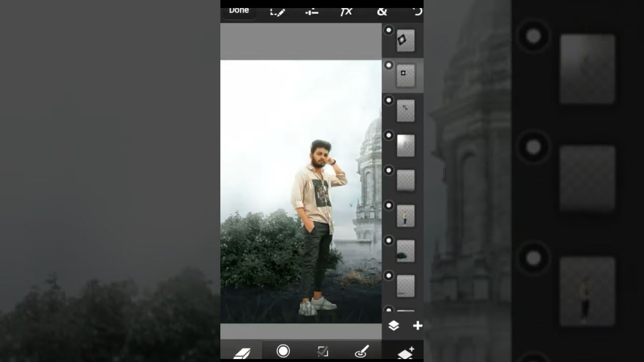
Task: Select the empty transparent layer thumbnail
Action: (406, 180)
